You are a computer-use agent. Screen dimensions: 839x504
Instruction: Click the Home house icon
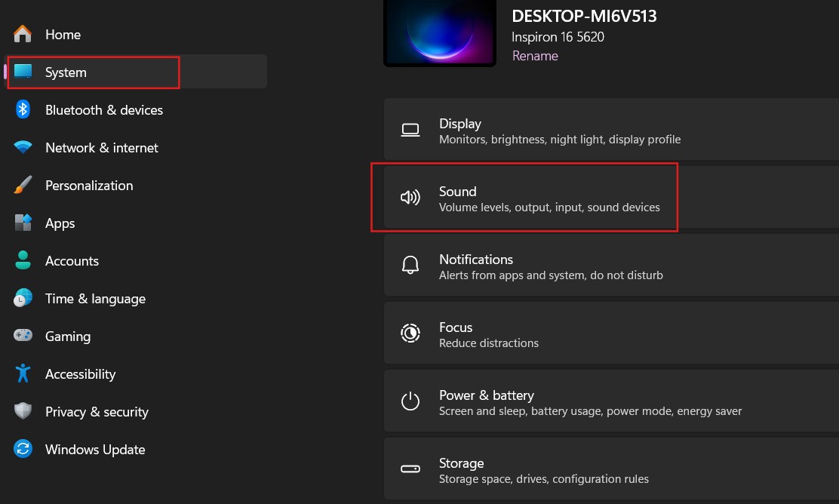coord(23,34)
